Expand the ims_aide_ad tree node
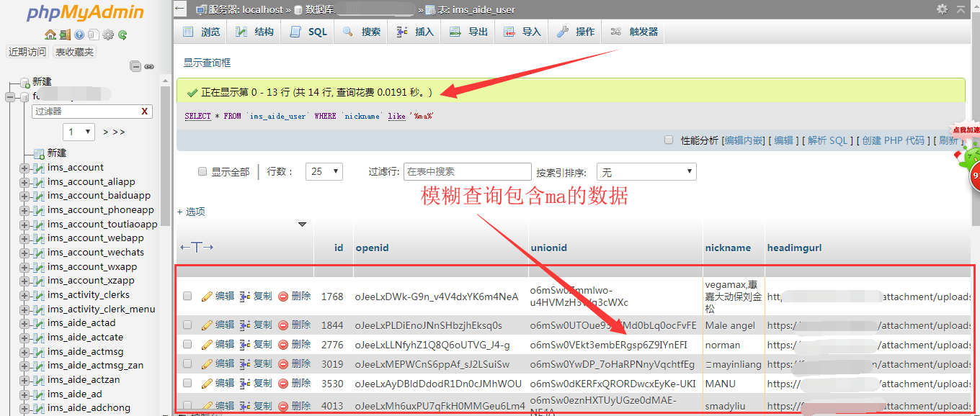 click(x=24, y=394)
